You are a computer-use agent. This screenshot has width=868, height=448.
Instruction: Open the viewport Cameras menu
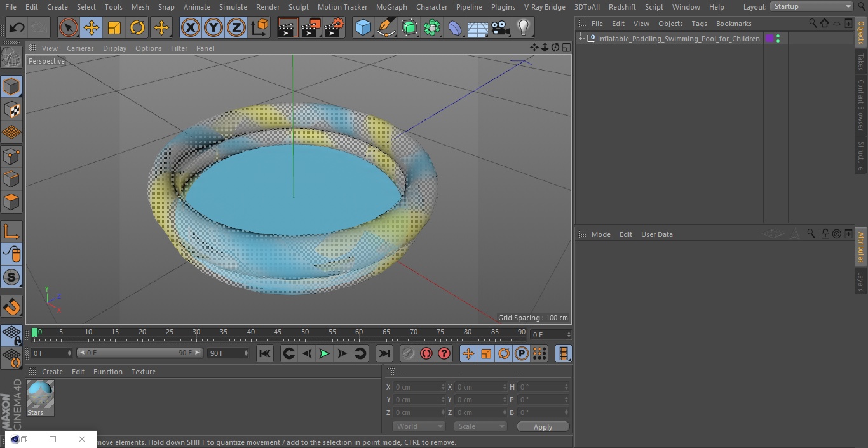[x=80, y=48]
